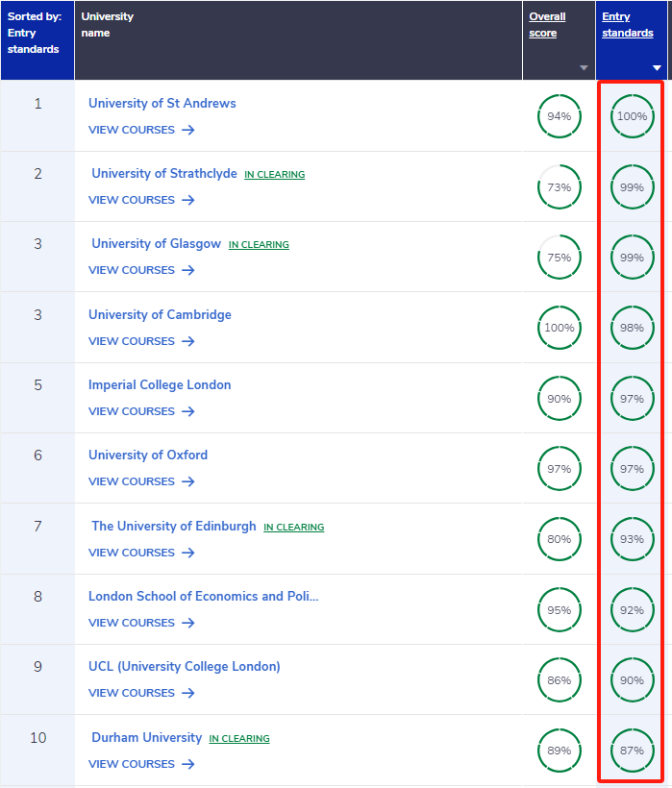Click Imperial 97% entry standards circle
The width and height of the screenshot is (672, 788).
point(633,399)
